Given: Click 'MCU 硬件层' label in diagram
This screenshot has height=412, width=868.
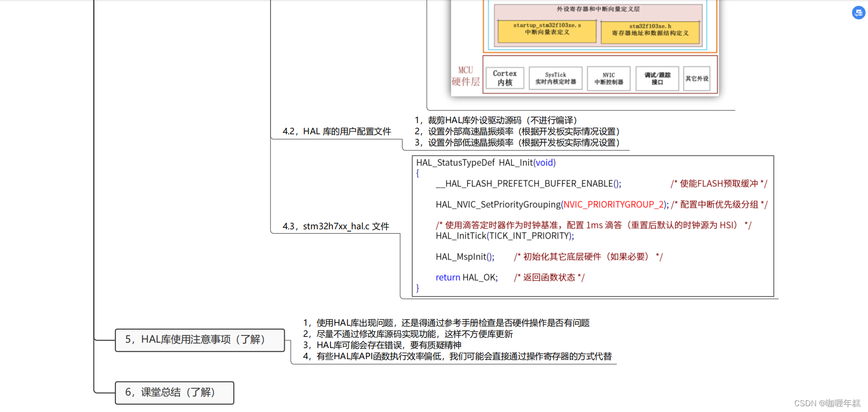Looking at the screenshot, I should coord(466,77).
